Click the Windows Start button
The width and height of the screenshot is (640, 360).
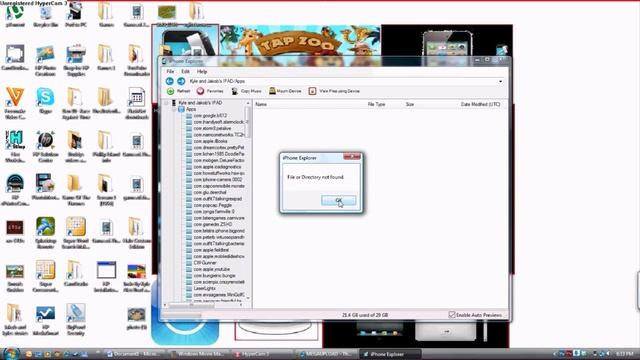click(10, 353)
